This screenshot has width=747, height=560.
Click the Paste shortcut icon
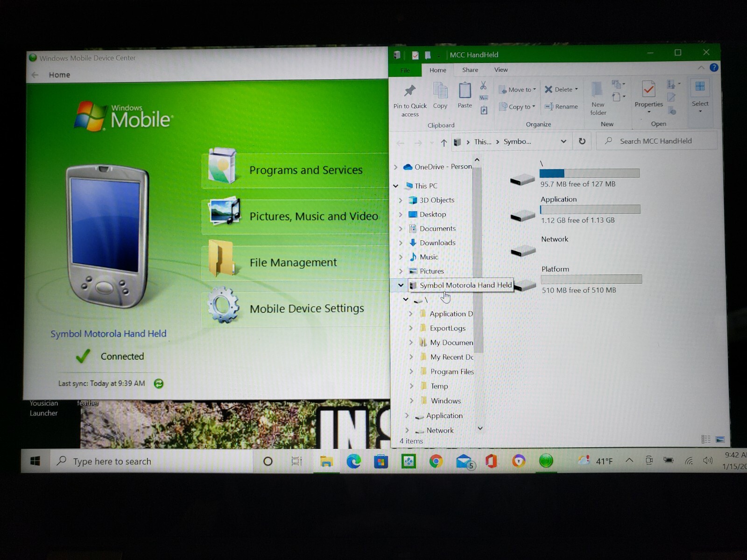pyautogui.click(x=484, y=110)
